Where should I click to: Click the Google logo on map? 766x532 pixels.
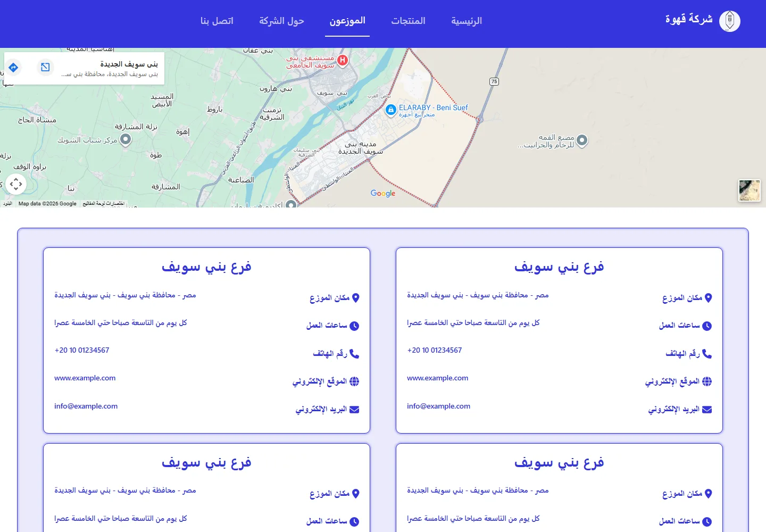point(383,193)
